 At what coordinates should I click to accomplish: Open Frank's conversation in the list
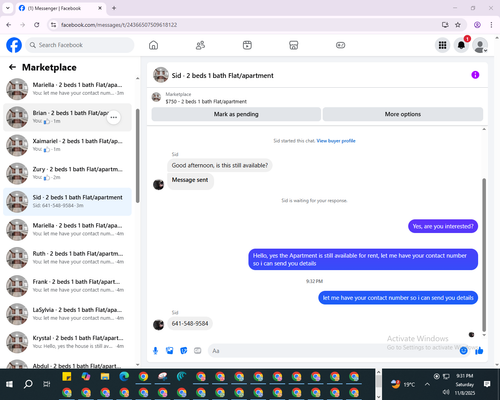67,286
